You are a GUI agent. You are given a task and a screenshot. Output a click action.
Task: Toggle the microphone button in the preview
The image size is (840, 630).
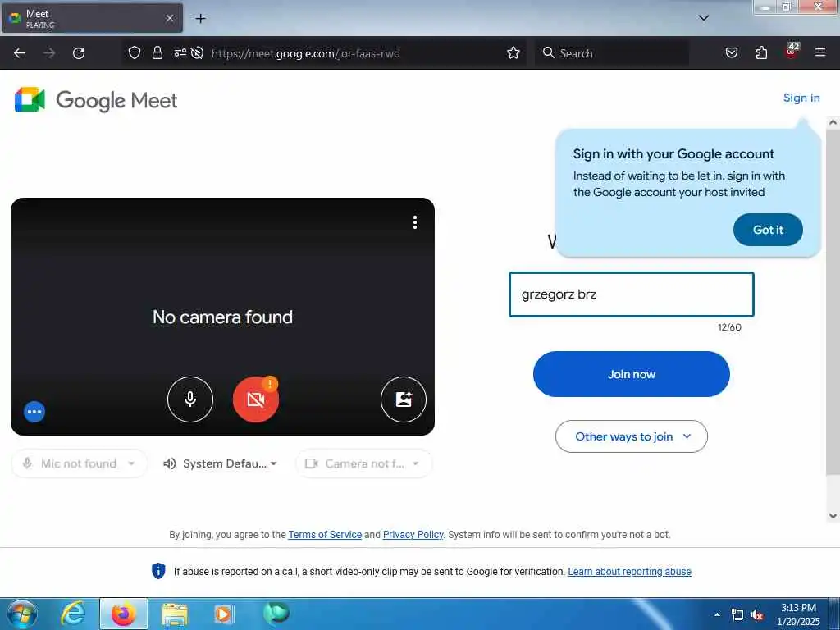[x=190, y=399]
